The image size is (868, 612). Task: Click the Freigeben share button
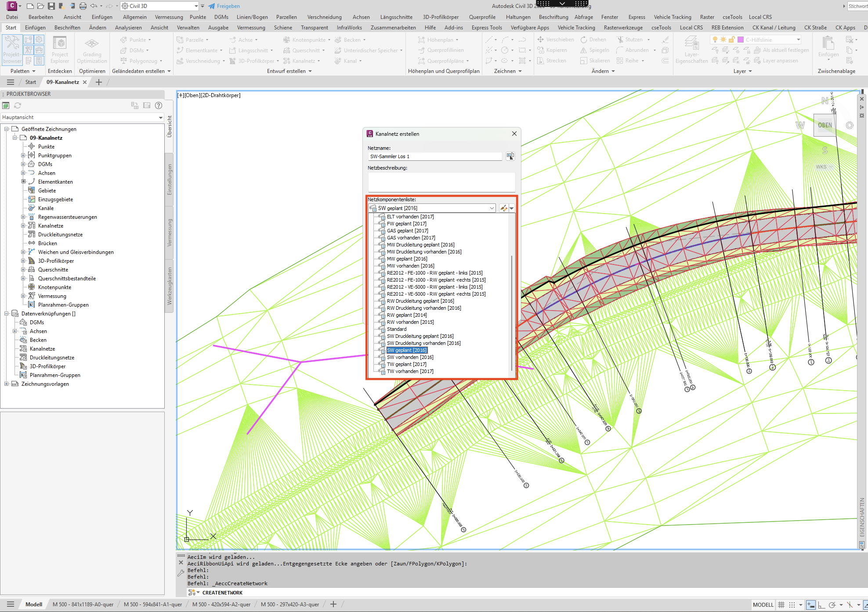[224, 6]
